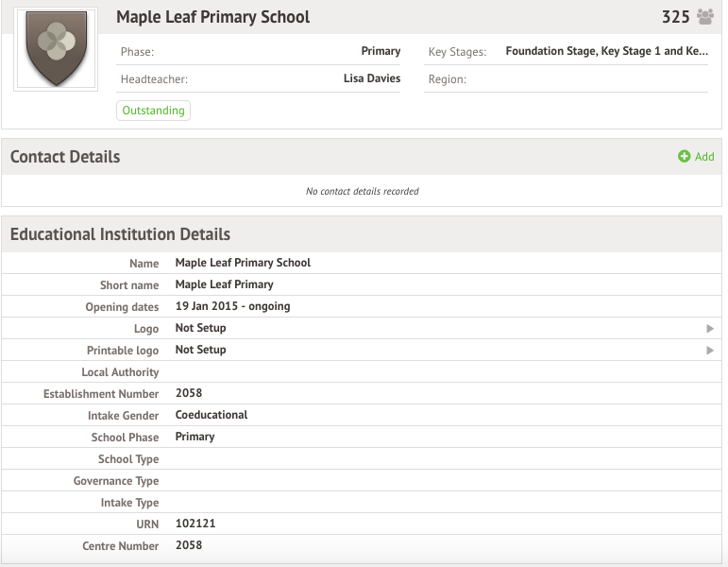728x567 pixels.
Task: Click the green plus Add icon
Action: click(x=684, y=156)
